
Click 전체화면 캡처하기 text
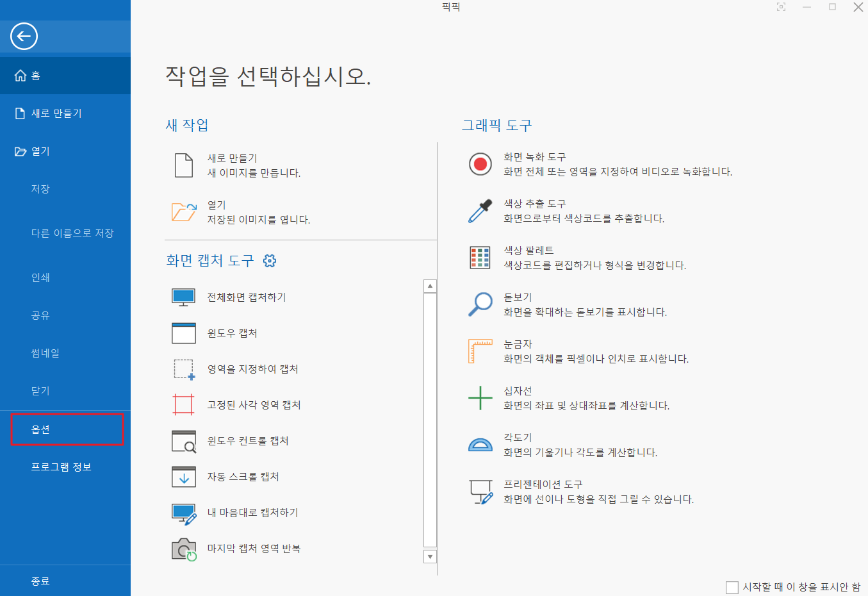click(x=247, y=297)
